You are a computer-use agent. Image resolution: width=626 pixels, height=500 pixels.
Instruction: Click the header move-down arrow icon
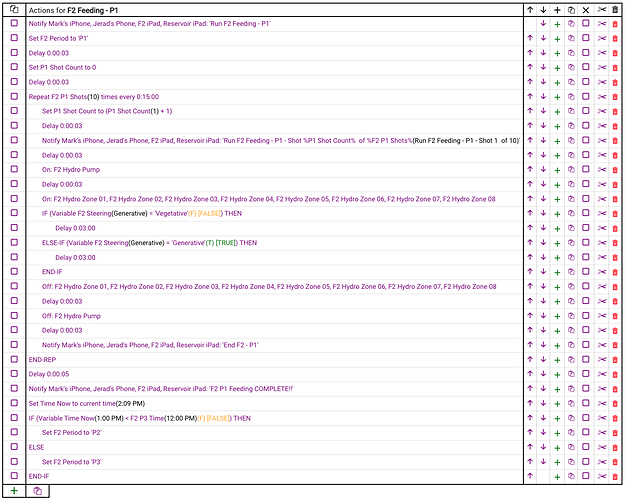point(543,10)
